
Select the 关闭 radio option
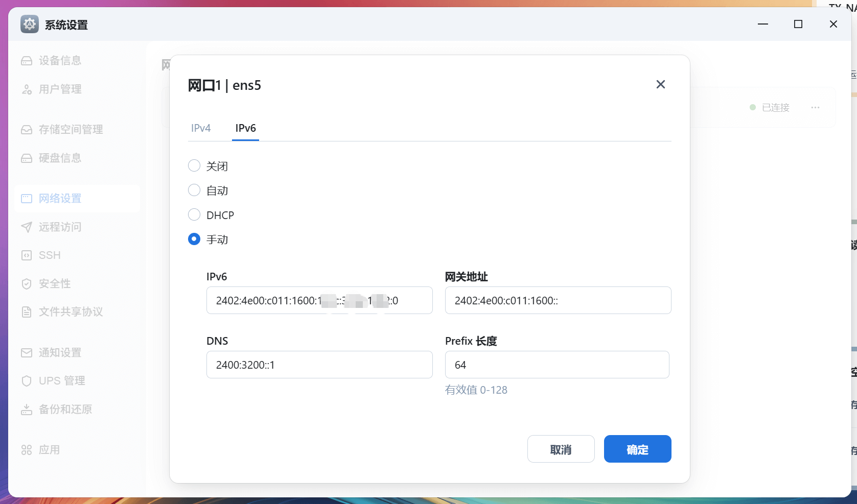(194, 165)
